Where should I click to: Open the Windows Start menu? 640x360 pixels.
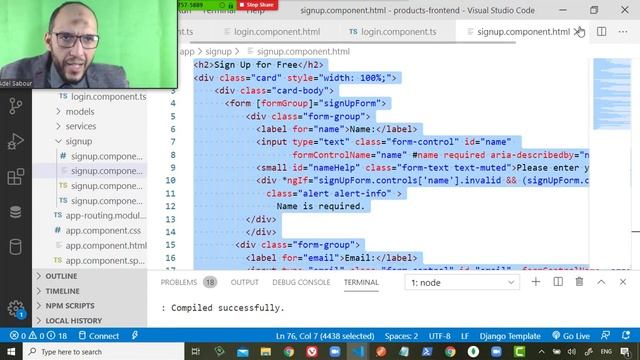click(11, 351)
